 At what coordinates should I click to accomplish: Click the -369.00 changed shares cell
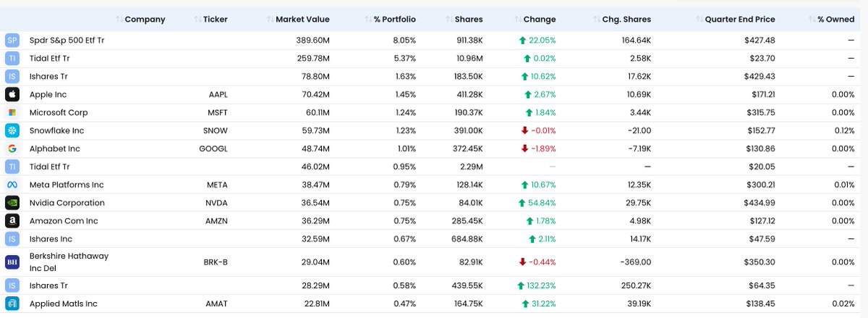pos(637,262)
